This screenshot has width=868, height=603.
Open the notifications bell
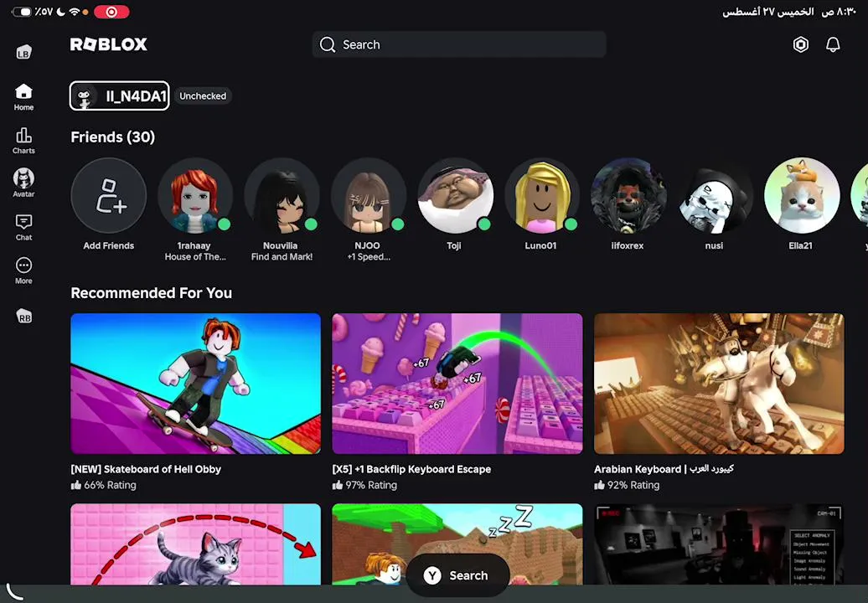click(x=833, y=44)
